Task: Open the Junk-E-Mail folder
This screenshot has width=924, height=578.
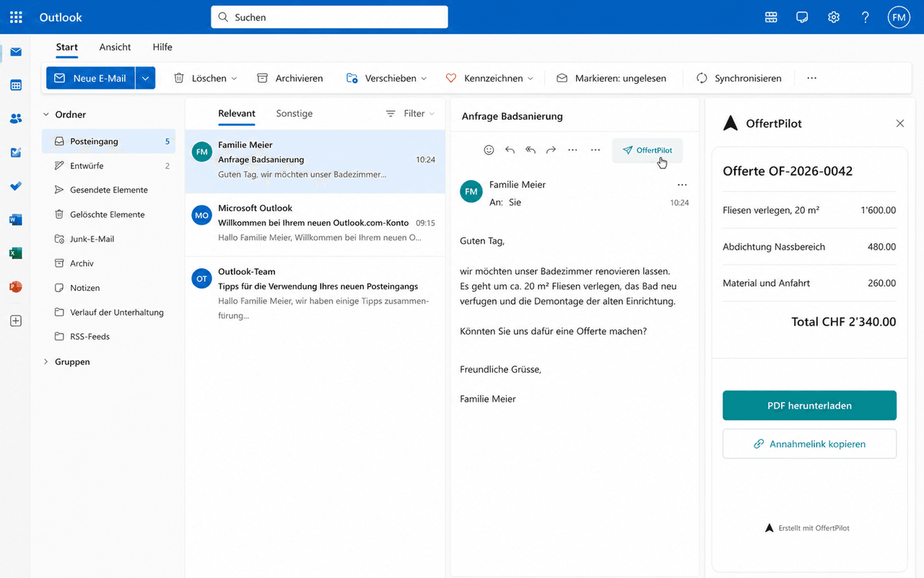Action: (108, 239)
